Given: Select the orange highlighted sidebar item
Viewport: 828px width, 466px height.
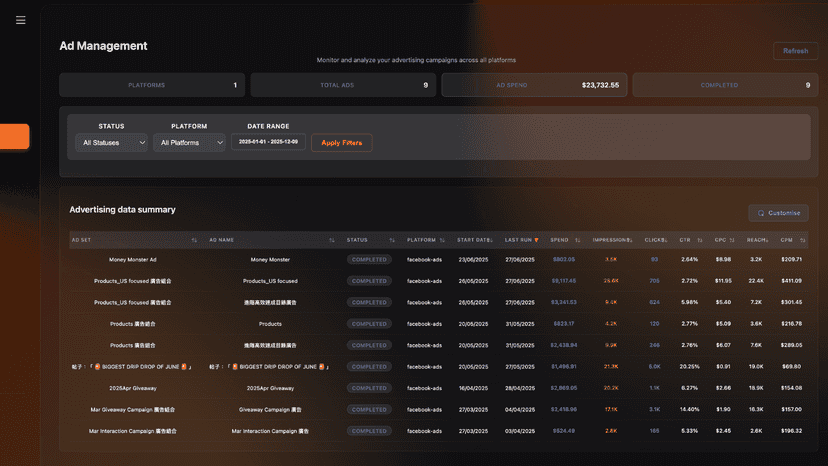Looking at the screenshot, I should (14, 136).
